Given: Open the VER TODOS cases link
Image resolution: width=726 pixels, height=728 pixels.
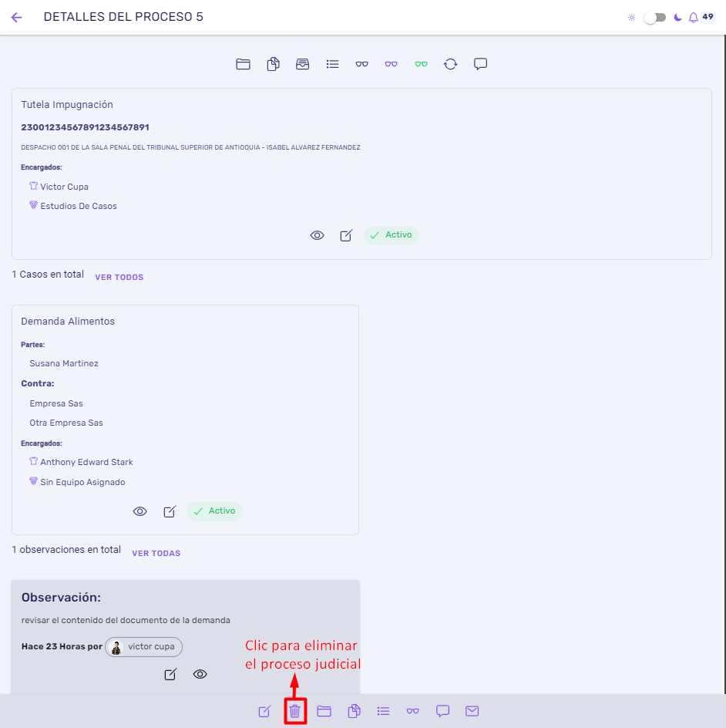Looking at the screenshot, I should (x=119, y=277).
